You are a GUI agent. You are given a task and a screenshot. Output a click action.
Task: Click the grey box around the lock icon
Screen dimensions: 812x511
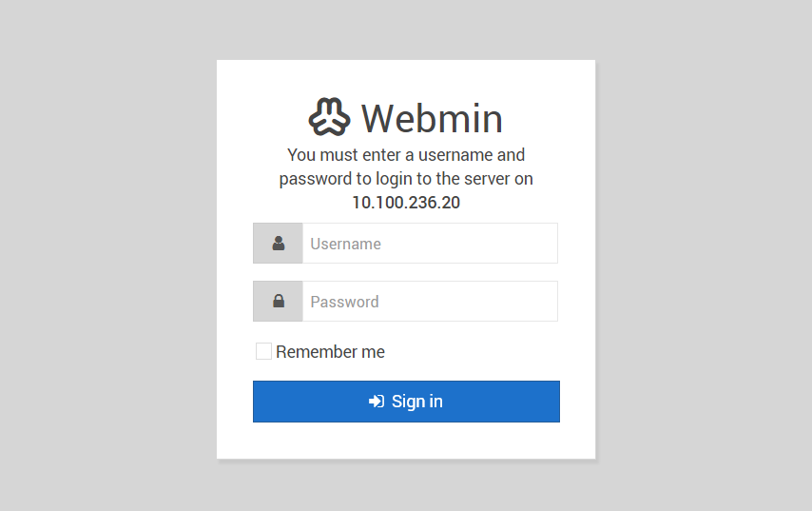tap(278, 301)
